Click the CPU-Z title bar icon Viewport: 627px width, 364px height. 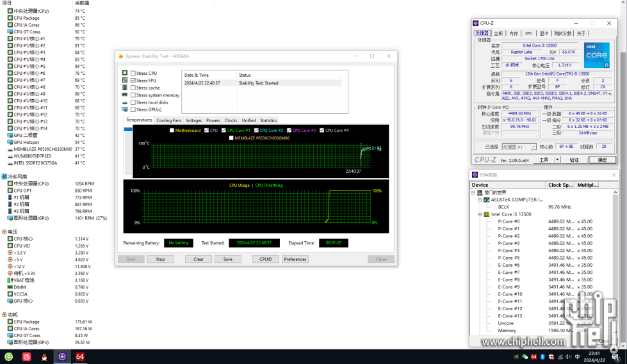(x=475, y=23)
